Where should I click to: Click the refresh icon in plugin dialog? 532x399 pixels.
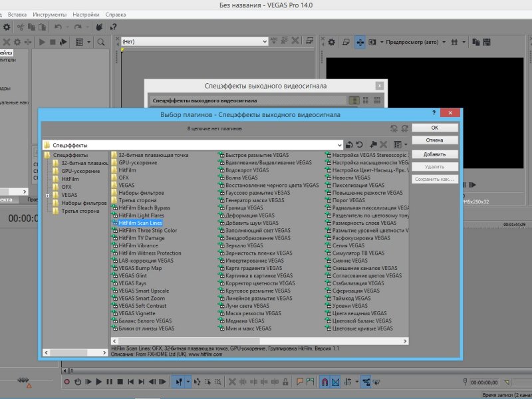click(359, 145)
